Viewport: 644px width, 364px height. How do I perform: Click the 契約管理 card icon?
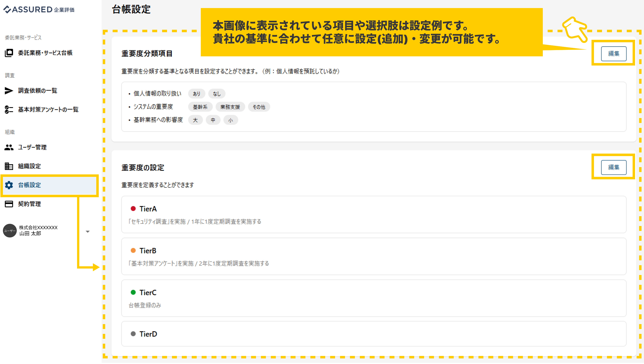coord(9,204)
